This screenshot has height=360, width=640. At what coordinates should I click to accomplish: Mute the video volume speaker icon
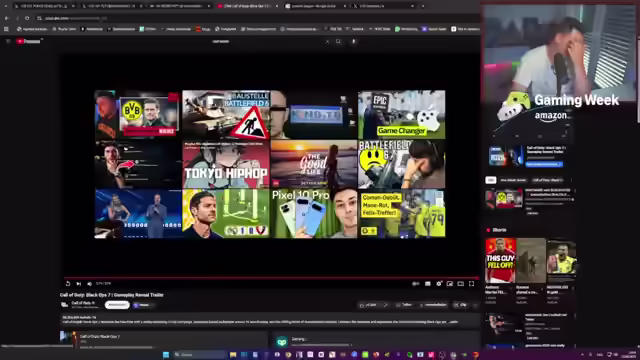tap(89, 284)
